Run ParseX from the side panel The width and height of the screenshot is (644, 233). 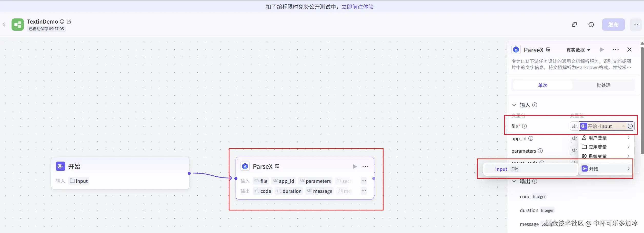pyautogui.click(x=602, y=50)
